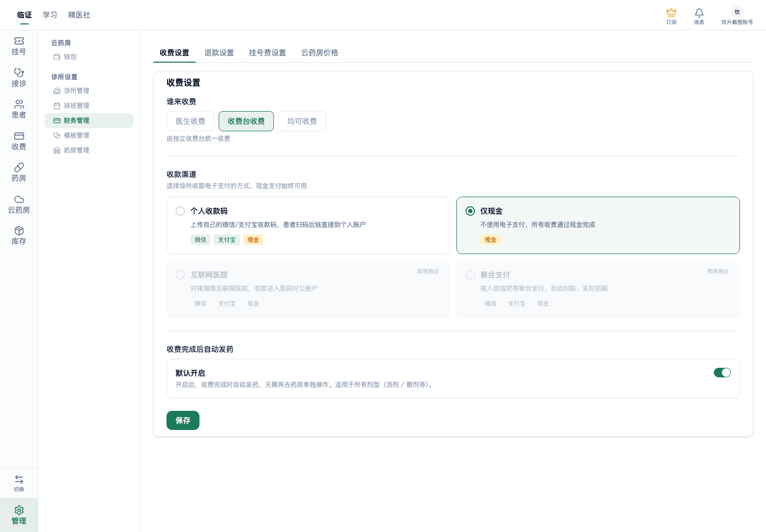Open 药房管理 in the side menu
Image resolution: width=766 pixels, height=532 pixels.
pos(89,150)
